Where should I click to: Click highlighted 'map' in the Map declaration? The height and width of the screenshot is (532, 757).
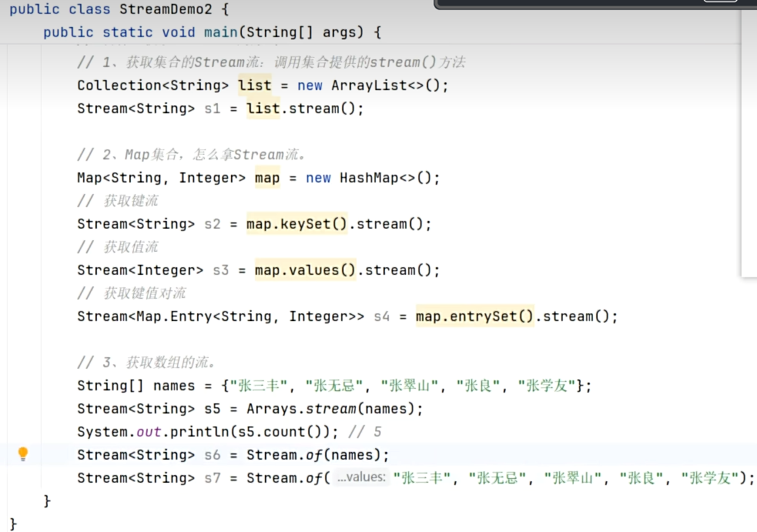(267, 178)
